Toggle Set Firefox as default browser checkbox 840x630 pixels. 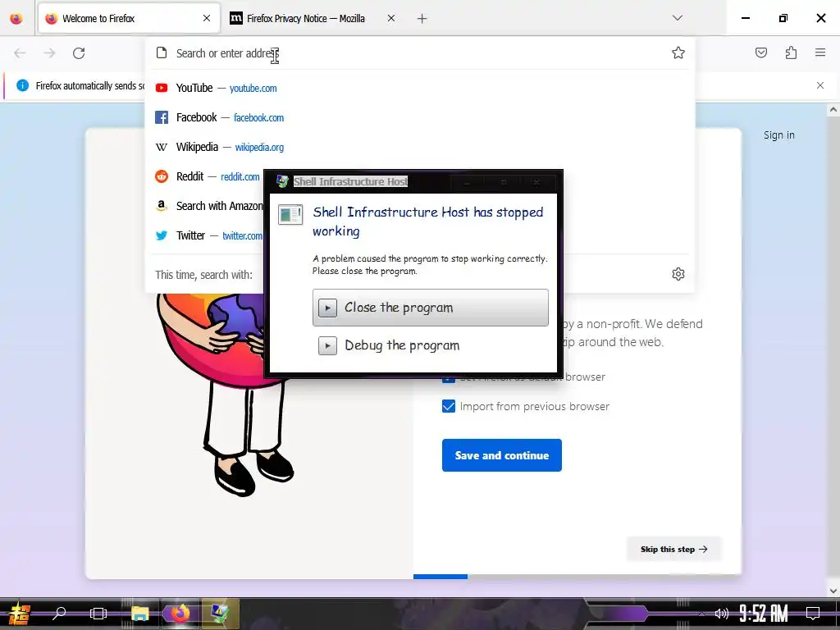[449, 379]
